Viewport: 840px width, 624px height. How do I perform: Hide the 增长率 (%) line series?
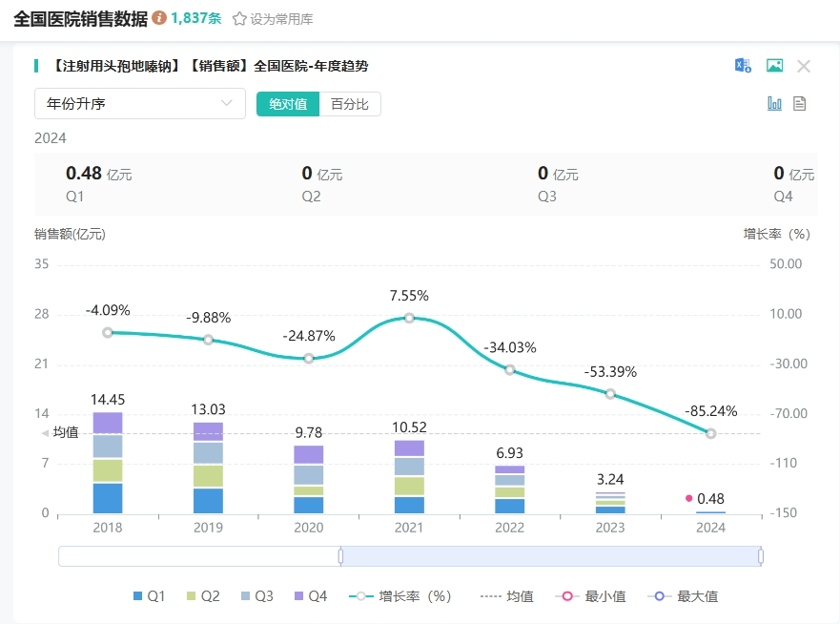(x=400, y=596)
